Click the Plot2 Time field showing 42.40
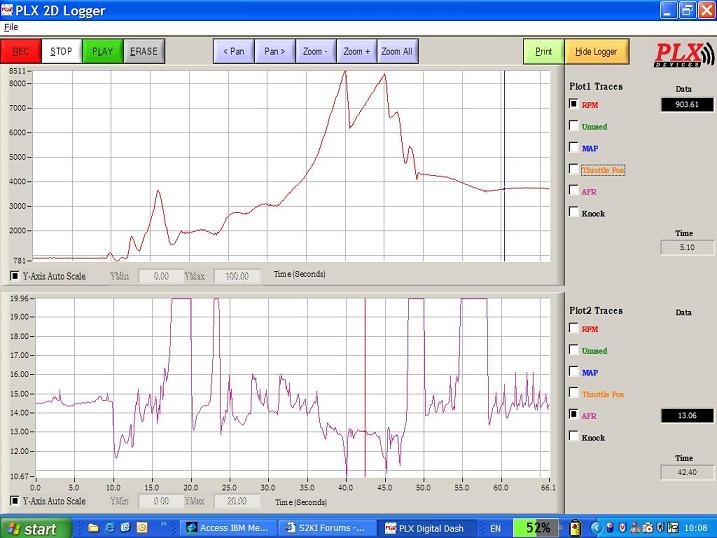This screenshot has width=717, height=538. (687, 472)
